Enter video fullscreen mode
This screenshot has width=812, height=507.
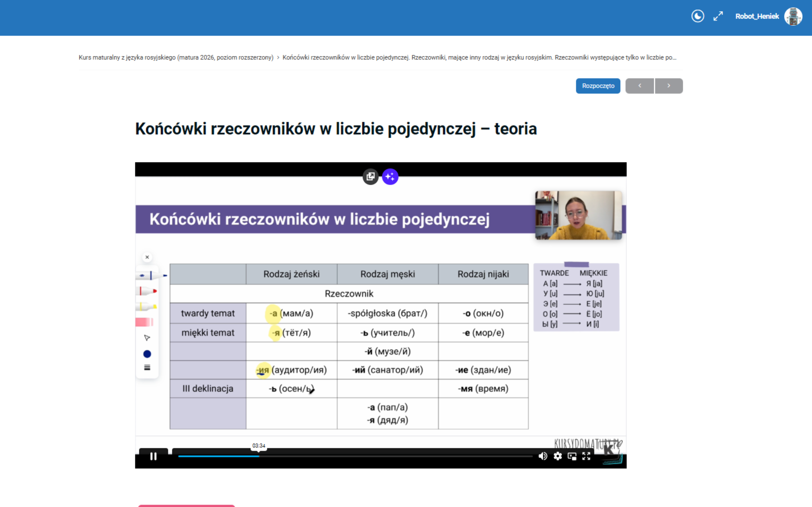[x=586, y=456]
